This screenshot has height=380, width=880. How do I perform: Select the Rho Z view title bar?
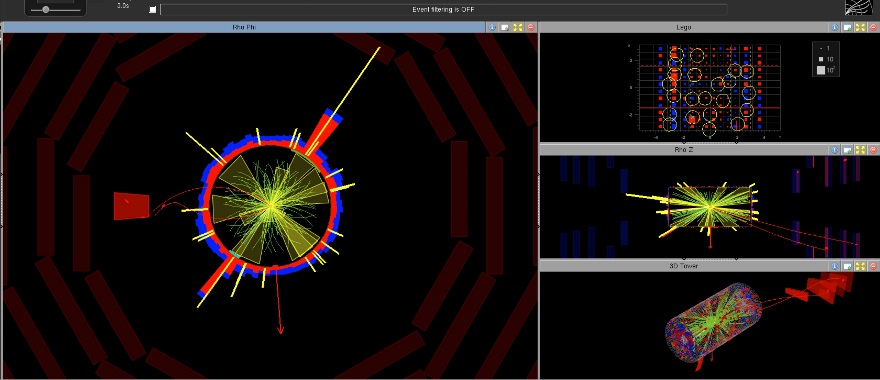(684, 150)
